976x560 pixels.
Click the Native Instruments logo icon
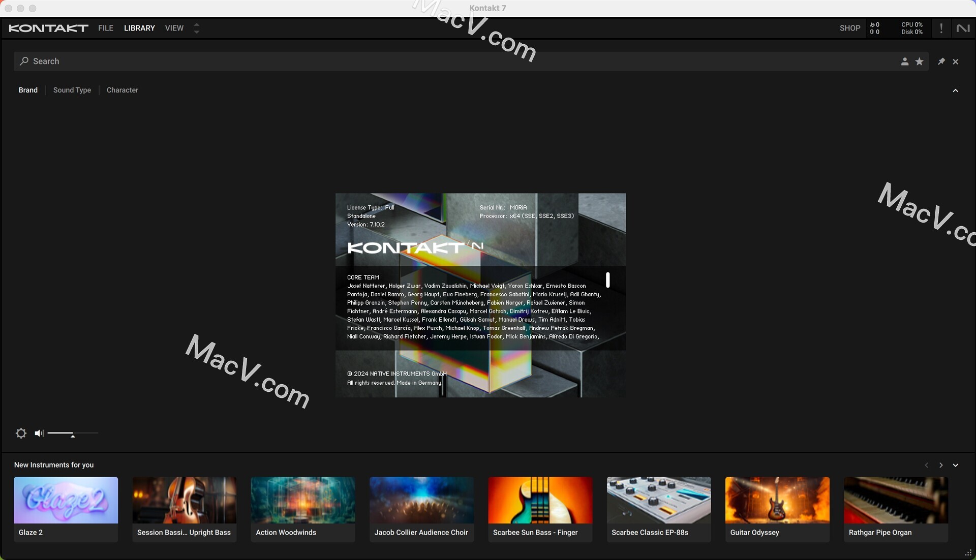[x=963, y=28]
